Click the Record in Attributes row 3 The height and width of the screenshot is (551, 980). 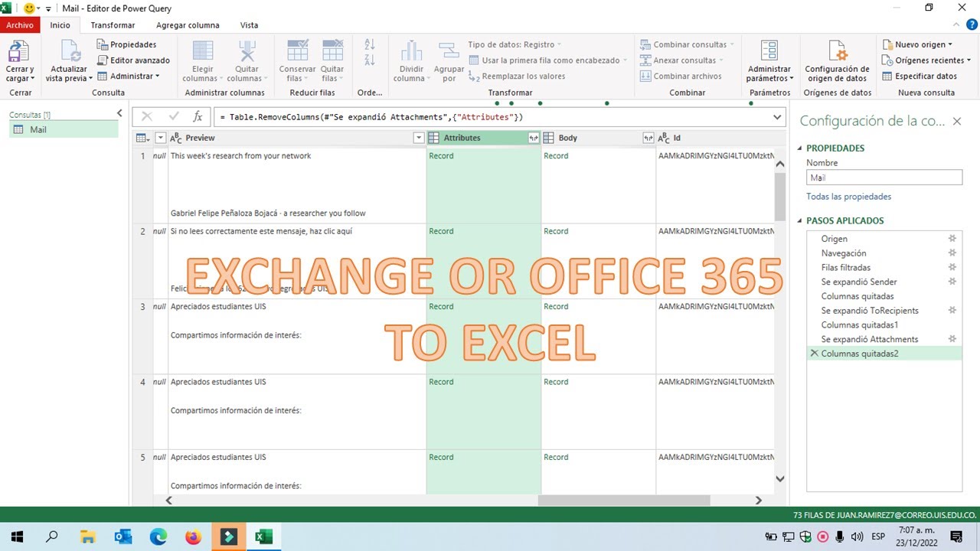441,306
